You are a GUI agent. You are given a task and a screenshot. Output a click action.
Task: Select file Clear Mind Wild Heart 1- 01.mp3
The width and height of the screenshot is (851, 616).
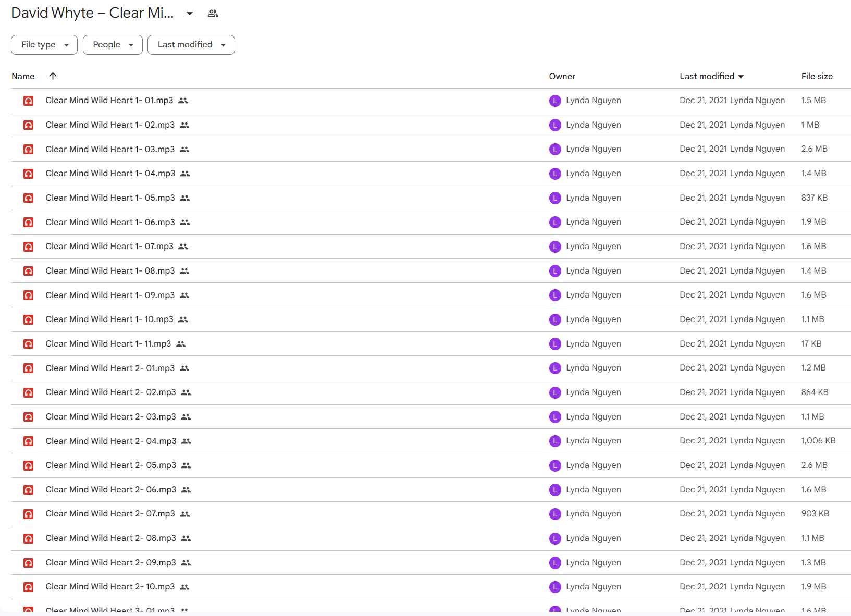[x=431, y=101]
